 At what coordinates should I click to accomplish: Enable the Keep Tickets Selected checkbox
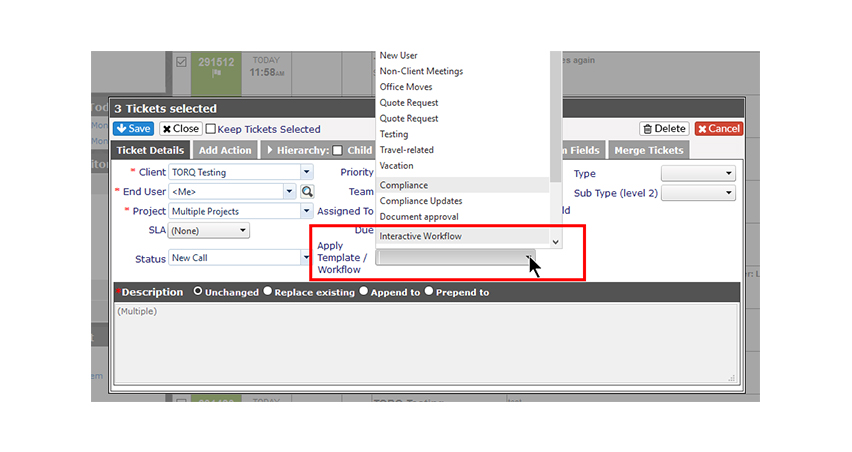point(211,129)
